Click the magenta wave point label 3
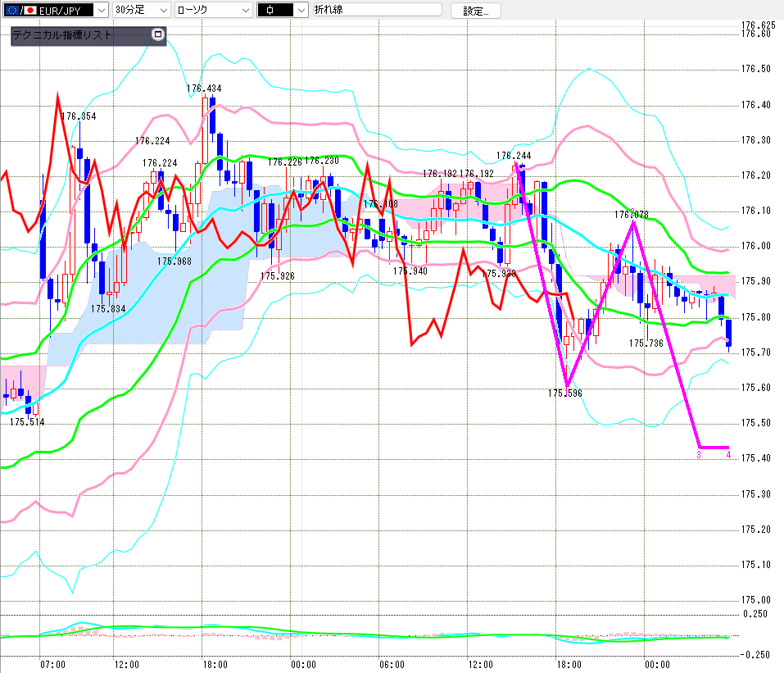This screenshot has width=784, height=673. 699,455
